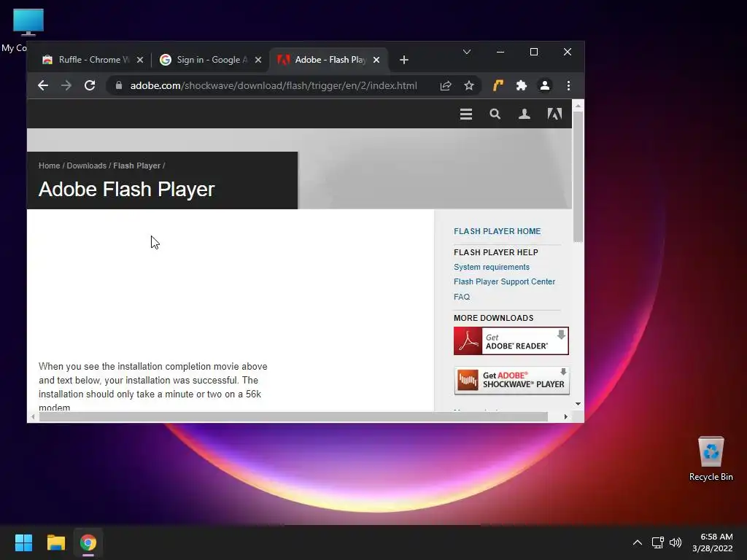Click the Get Adobe Shockwave Player banner
Viewport: 747px width, 560px height.
point(511,381)
